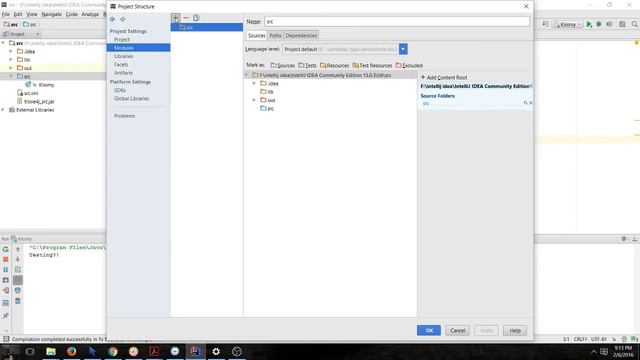Click the trash Clear All icon in Run panel
The image size is (640, 360).
click(18, 301)
